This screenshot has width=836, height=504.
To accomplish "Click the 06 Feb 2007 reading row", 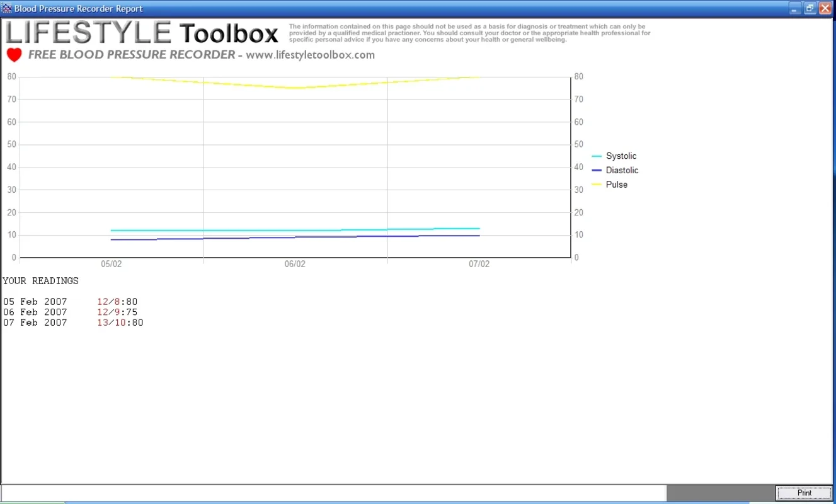I will tap(71, 312).
